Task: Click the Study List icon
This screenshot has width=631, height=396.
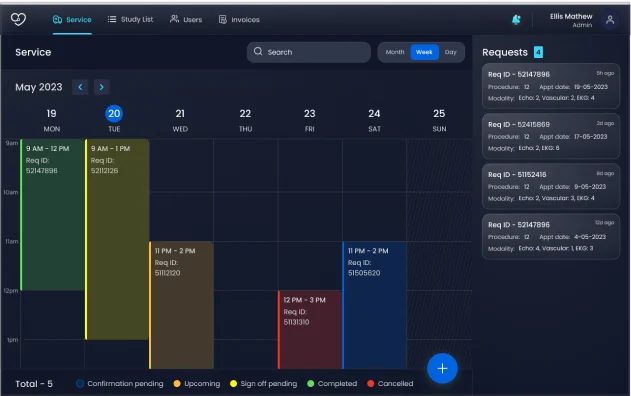Action: point(112,19)
